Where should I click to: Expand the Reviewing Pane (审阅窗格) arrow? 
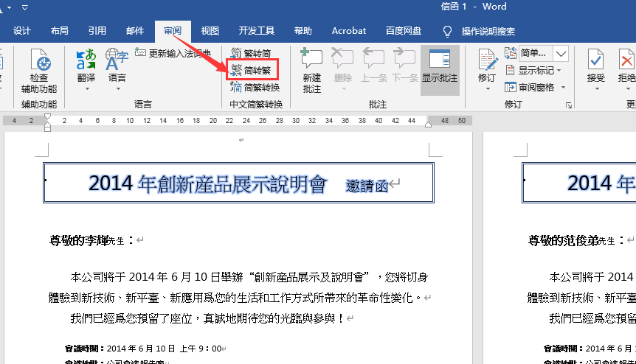[x=563, y=88]
